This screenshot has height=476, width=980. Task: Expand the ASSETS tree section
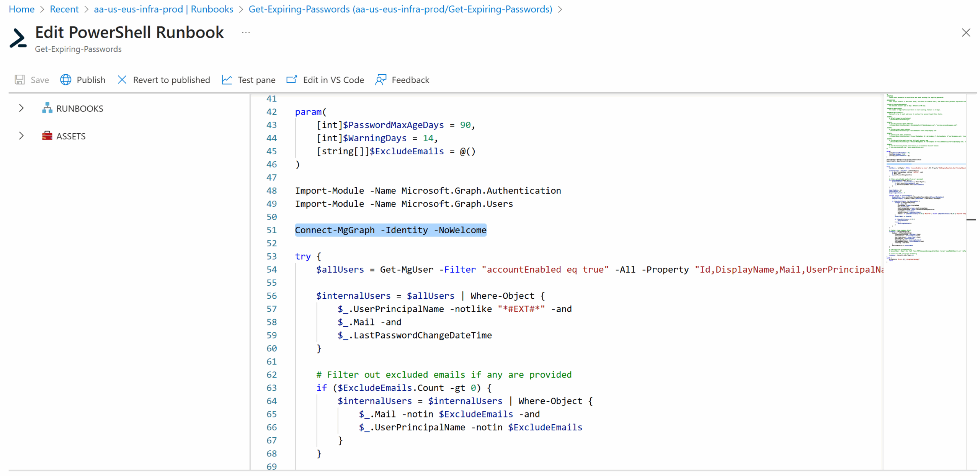click(x=21, y=136)
